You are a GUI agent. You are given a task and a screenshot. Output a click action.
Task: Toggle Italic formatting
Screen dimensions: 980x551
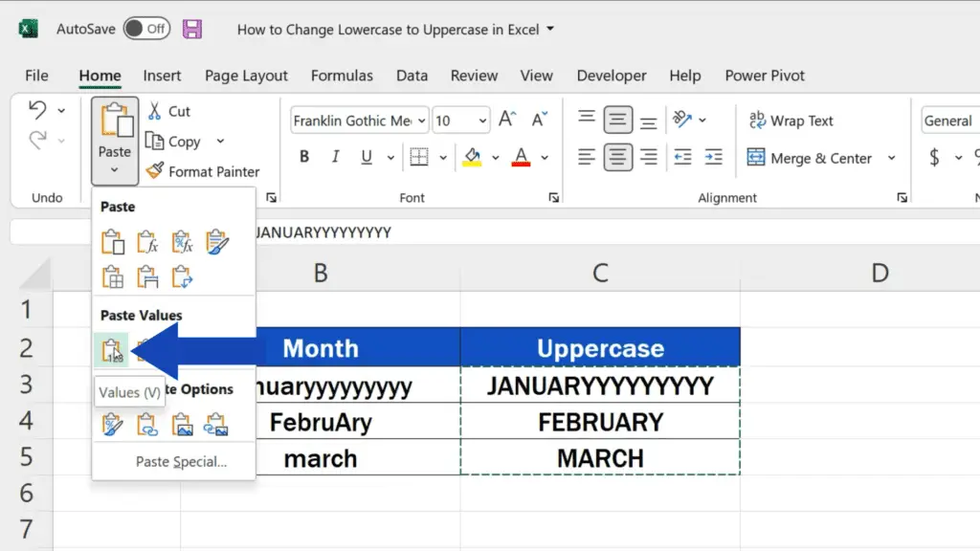coord(336,157)
